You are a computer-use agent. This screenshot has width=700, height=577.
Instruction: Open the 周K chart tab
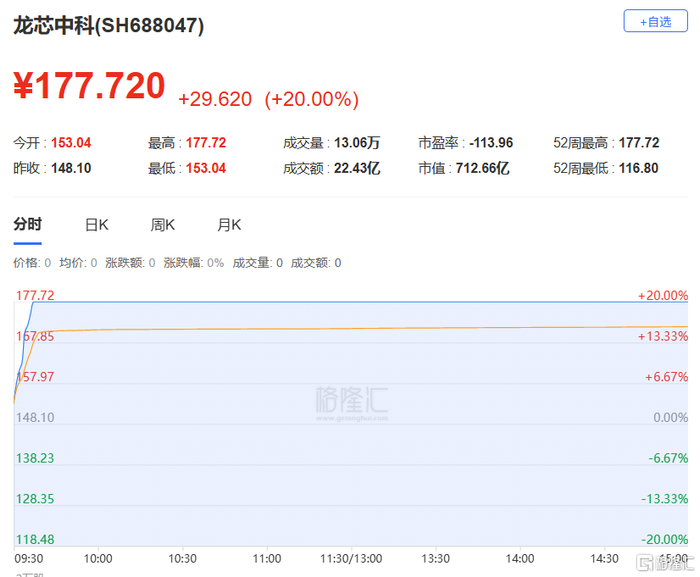point(162,225)
